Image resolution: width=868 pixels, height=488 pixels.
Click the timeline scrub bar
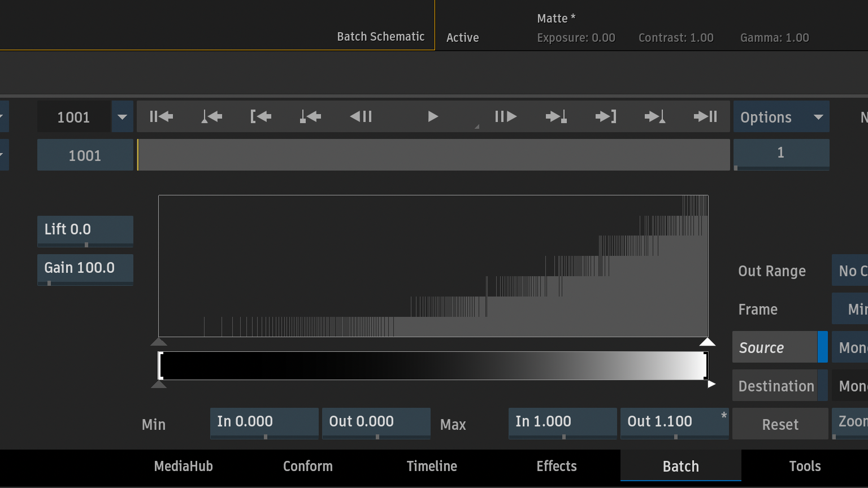pyautogui.click(x=433, y=155)
